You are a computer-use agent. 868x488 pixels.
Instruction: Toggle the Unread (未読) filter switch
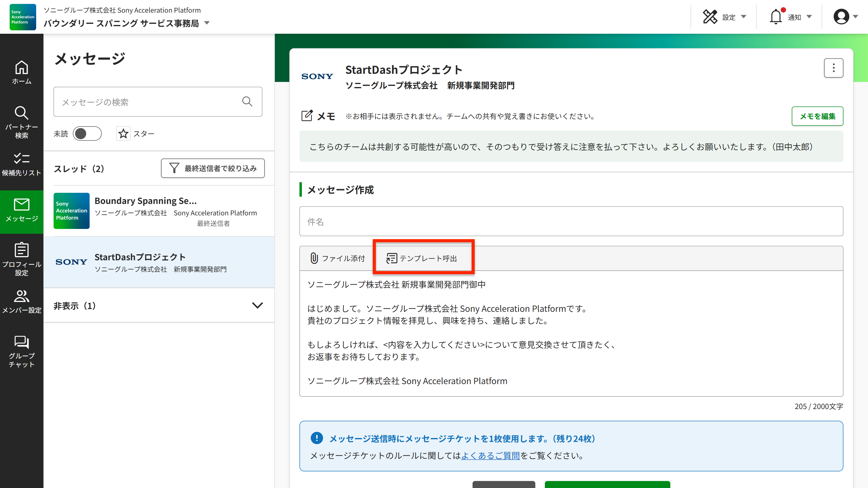tap(87, 134)
